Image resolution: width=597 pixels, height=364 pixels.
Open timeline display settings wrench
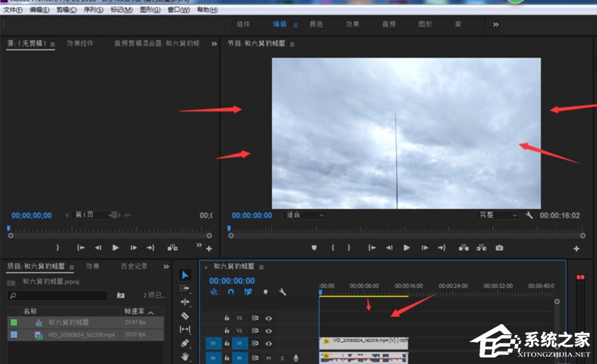[282, 292]
